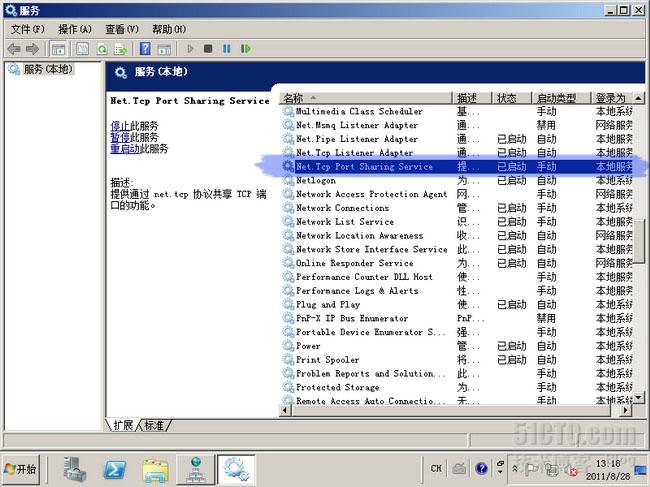
Task: Switch to the 标准 tab
Action: 154,425
